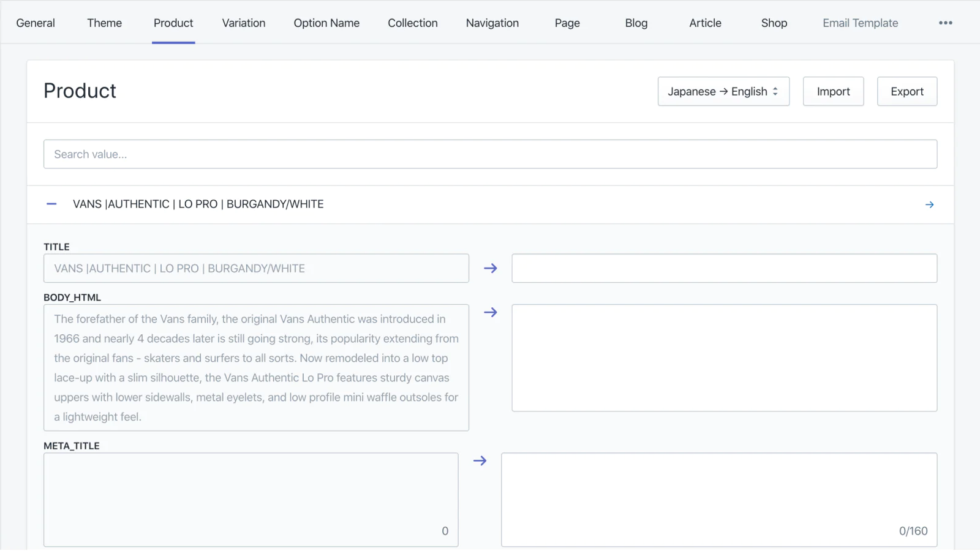Open the three-dots more tabs menu
The width and height of the screenshot is (980, 551).
[x=945, y=23]
